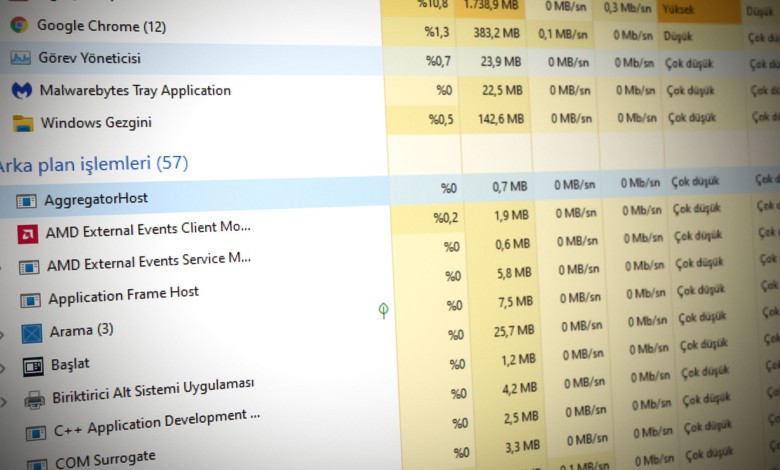Click the Application Frame Host icon
The width and height of the screenshot is (780, 470).
(30, 300)
